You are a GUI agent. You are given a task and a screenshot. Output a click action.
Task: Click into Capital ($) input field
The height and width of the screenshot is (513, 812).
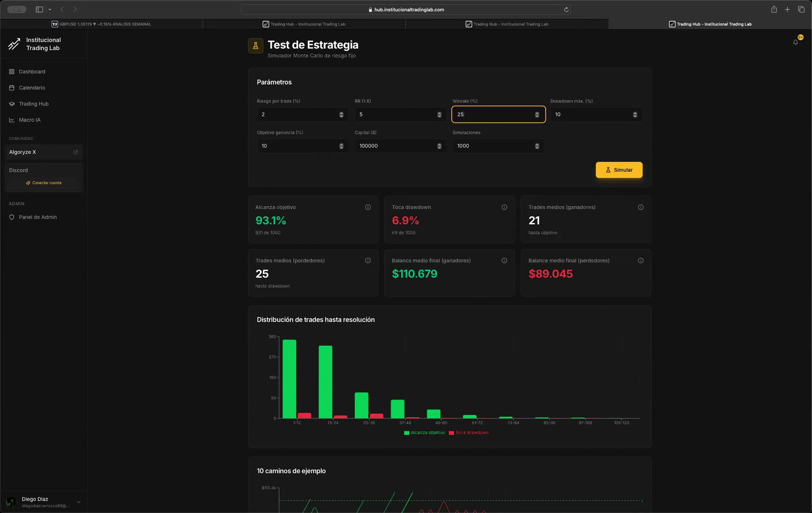[400, 146]
